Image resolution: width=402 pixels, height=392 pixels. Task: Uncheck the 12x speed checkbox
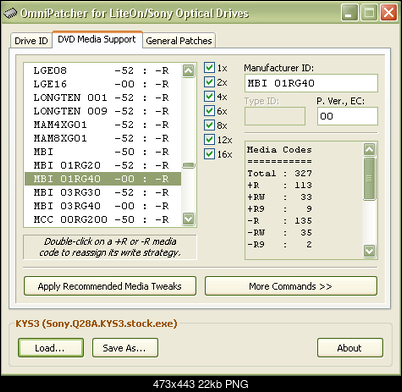click(209, 140)
